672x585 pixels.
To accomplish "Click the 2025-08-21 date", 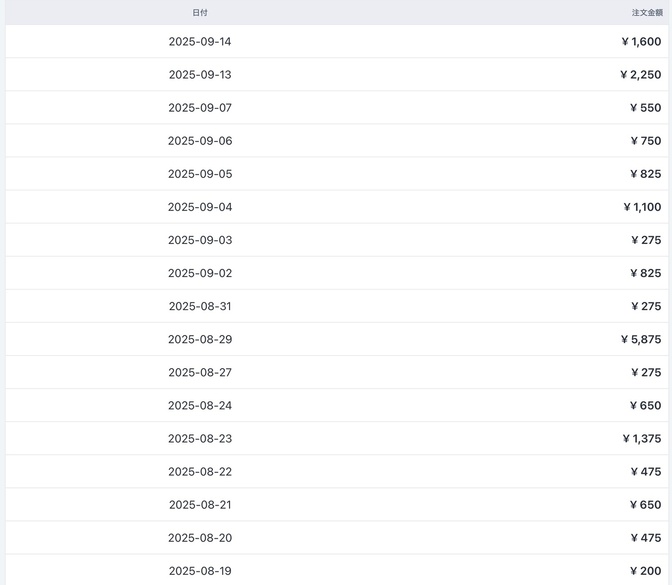I will [x=200, y=504].
